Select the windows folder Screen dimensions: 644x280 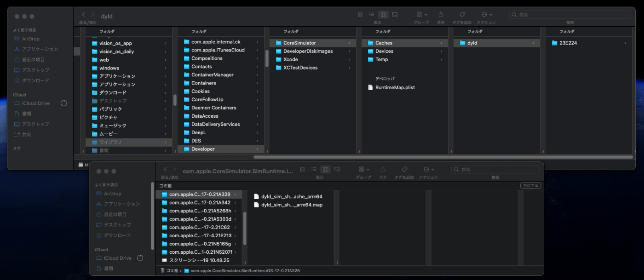point(129,68)
